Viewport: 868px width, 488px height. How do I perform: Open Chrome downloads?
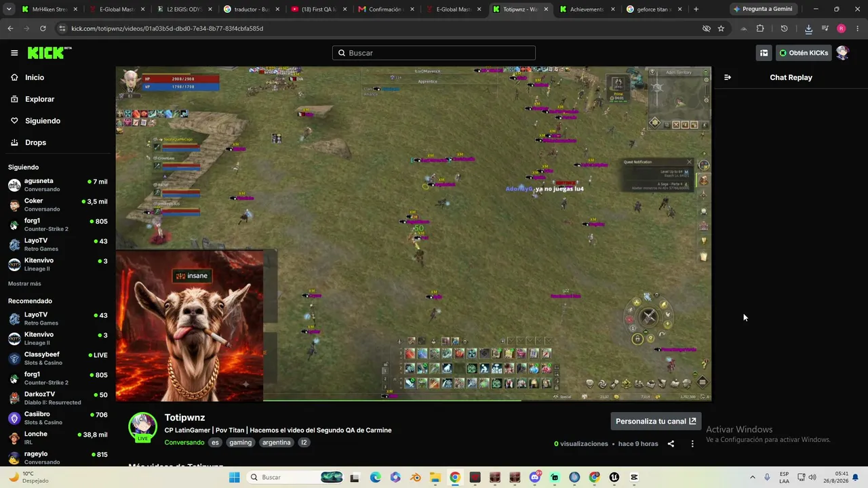808,28
